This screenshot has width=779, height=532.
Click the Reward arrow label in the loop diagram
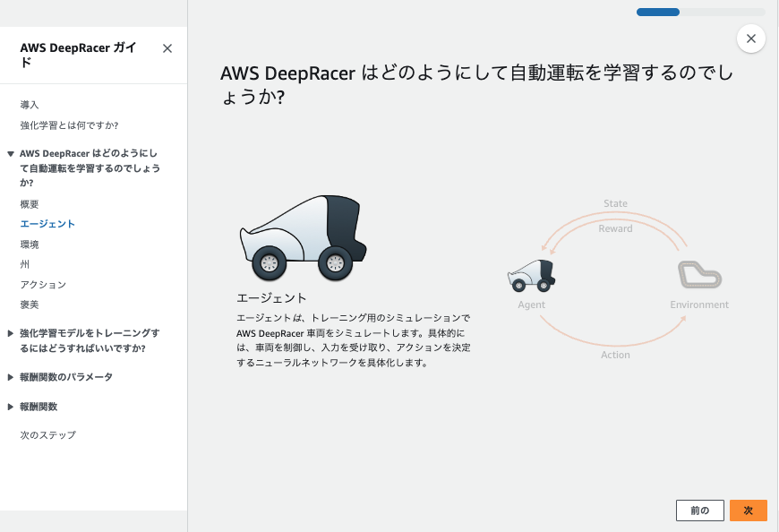[615, 228]
